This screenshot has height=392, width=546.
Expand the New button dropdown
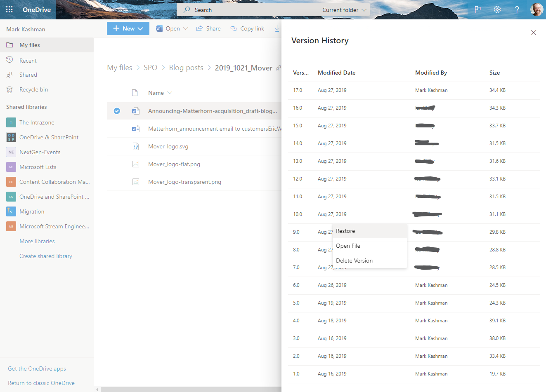coord(140,28)
